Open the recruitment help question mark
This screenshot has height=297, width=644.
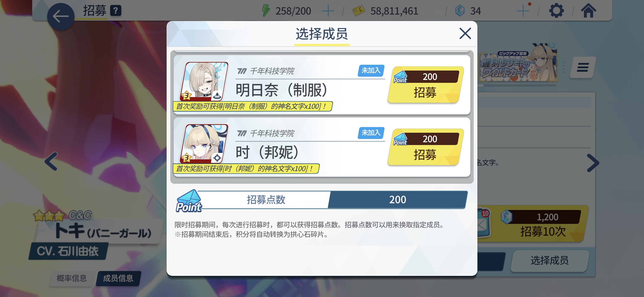pos(115,11)
